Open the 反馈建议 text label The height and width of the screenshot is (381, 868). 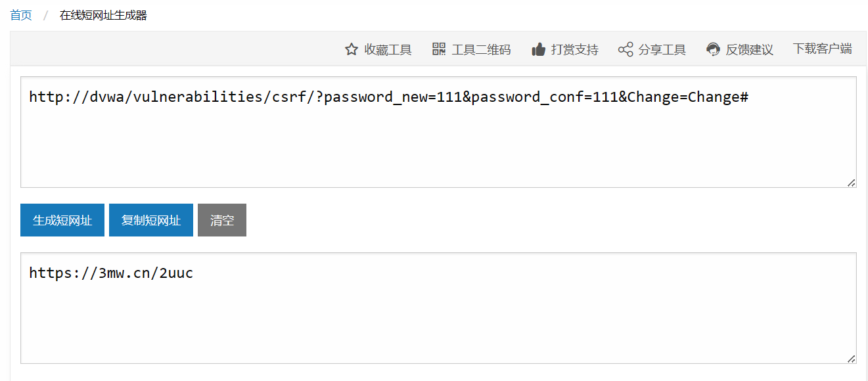(x=750, y=49)
